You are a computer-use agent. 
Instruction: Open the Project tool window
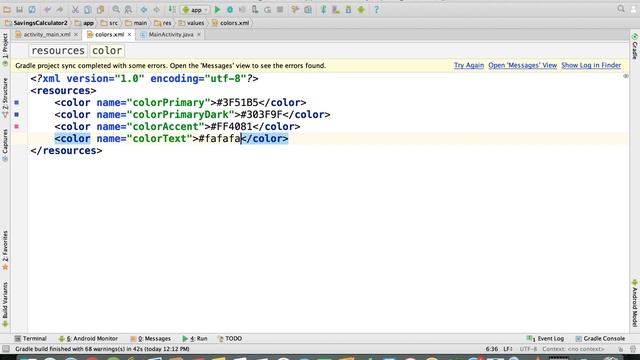(x=5, y=50)
